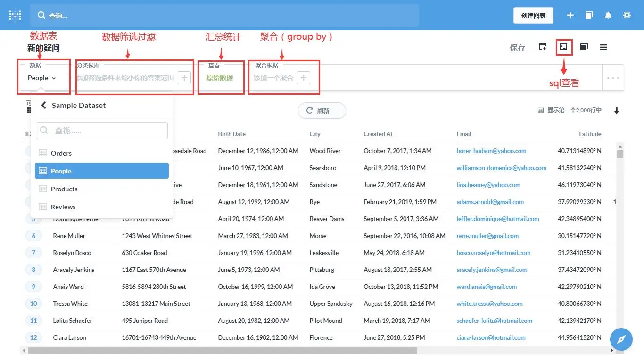Viewport: 644px width, 362px height.
Task: Open record ID 6
Action: coord(33,236)
